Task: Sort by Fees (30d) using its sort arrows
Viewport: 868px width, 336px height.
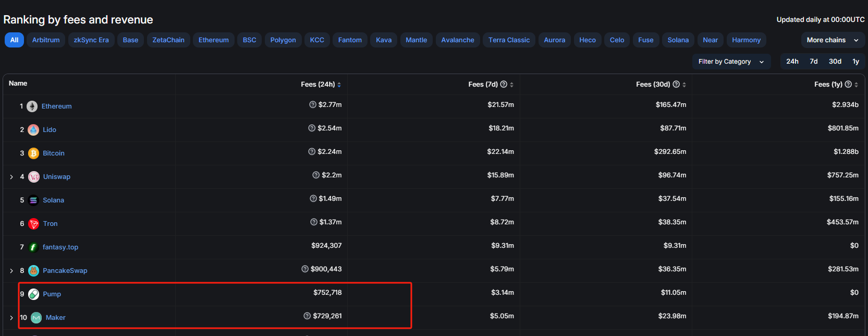Action: [x=684, y=85]
